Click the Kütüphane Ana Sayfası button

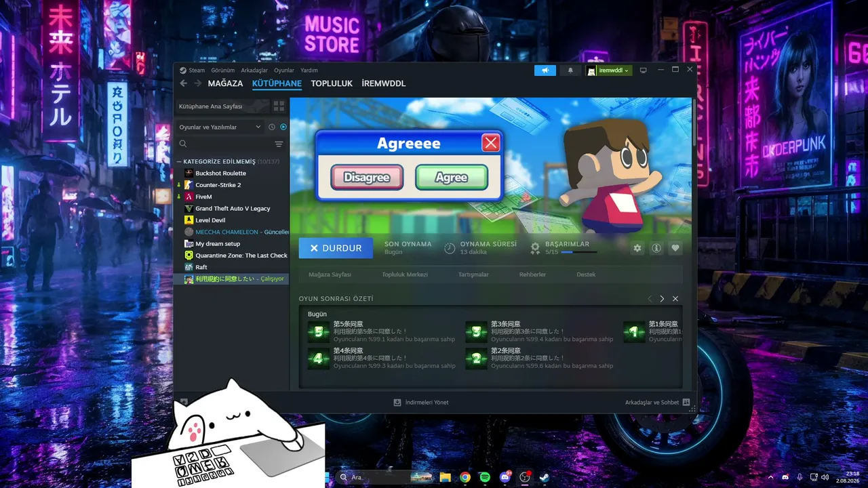pyautogui.click(x=222, y=106)
